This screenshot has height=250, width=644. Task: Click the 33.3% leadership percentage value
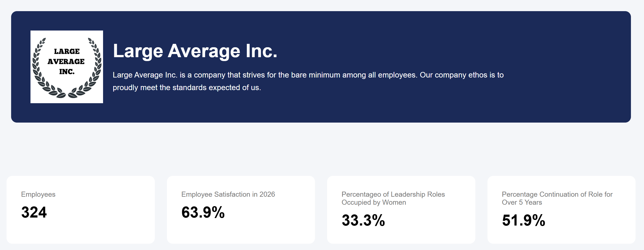pyautogui.click(x=363, y=220)
